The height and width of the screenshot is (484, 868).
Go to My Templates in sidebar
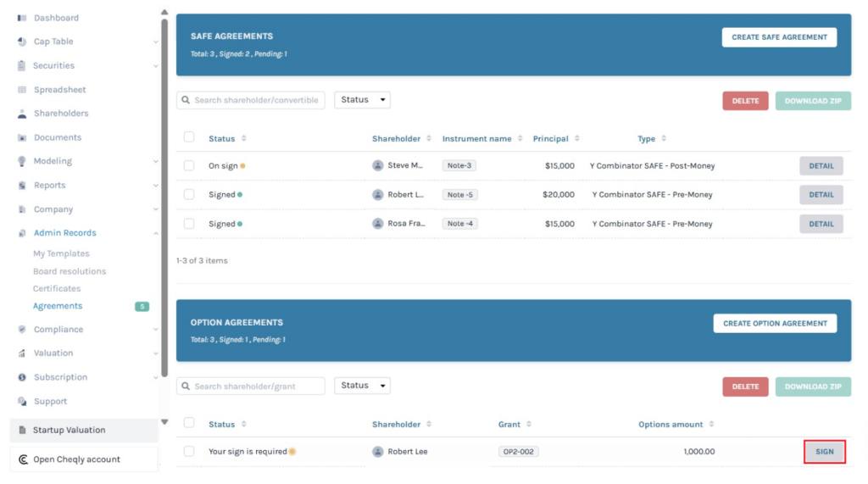(61, 253)
